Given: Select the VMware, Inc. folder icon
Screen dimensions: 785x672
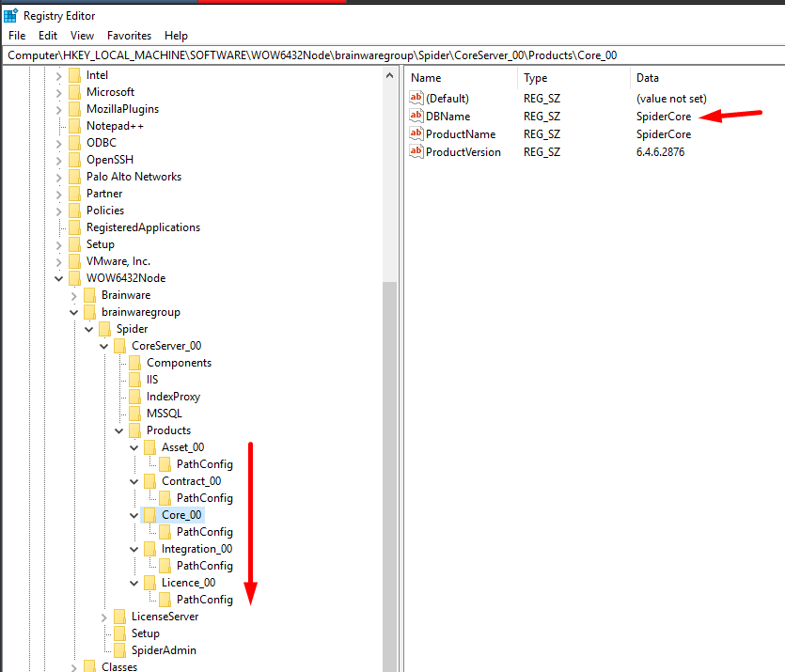Looking at the screenshot, I should point(74,261).
